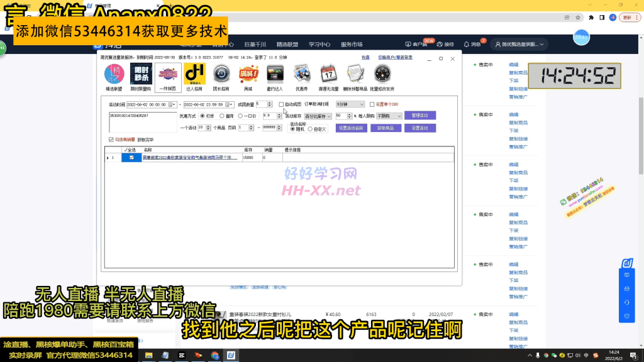Switch to the blue Doudian taskbar app
644x362 pixels.
(x=231, y=356)
